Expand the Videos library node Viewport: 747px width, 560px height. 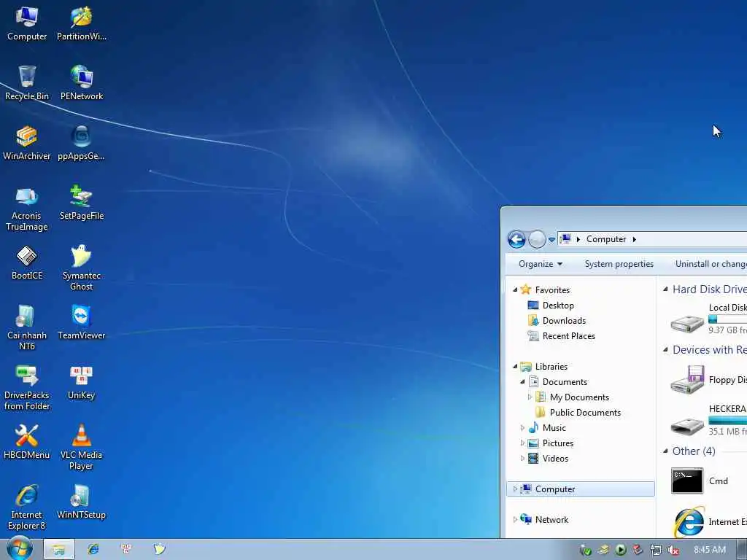pyautogui.click(x=522, y=458)
